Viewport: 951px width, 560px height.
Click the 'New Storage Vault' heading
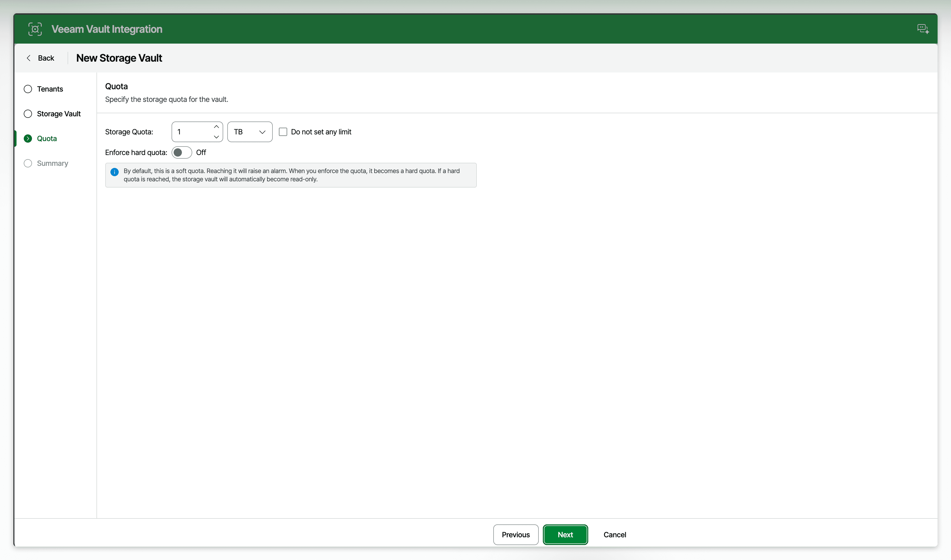(x=119, y=58)
